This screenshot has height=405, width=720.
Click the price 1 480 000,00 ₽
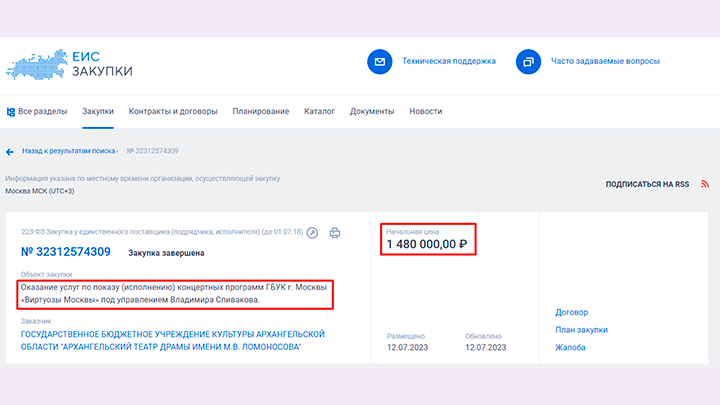pyautogui.click(x=427, y=244)
